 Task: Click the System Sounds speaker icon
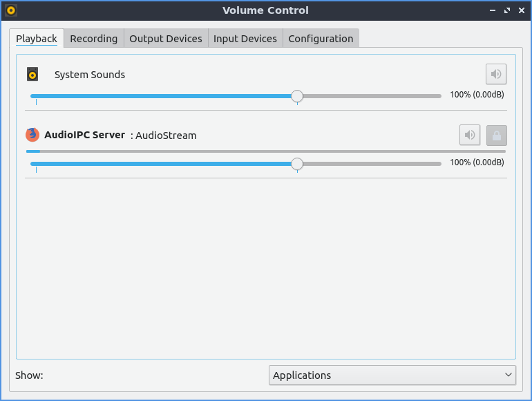(33, 74)
